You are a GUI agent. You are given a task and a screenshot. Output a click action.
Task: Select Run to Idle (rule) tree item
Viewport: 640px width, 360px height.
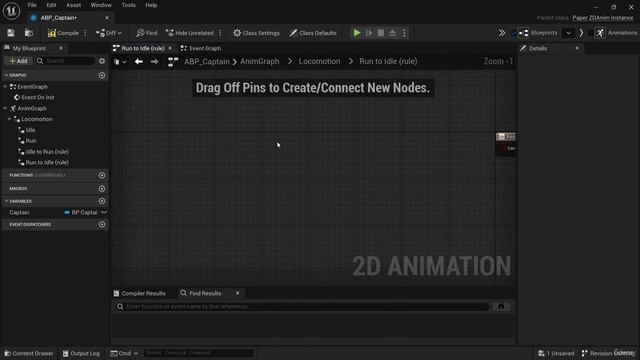43,162
